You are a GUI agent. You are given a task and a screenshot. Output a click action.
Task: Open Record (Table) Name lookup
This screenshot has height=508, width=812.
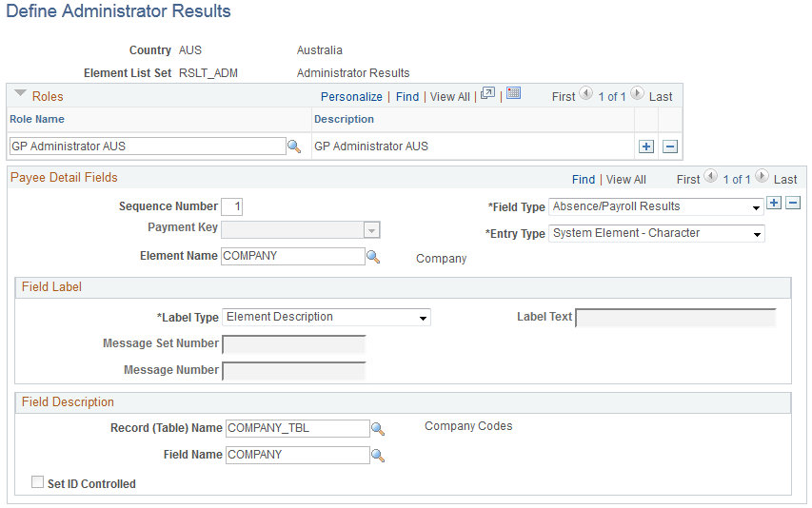pyautogui.click(x=378, y=429)
